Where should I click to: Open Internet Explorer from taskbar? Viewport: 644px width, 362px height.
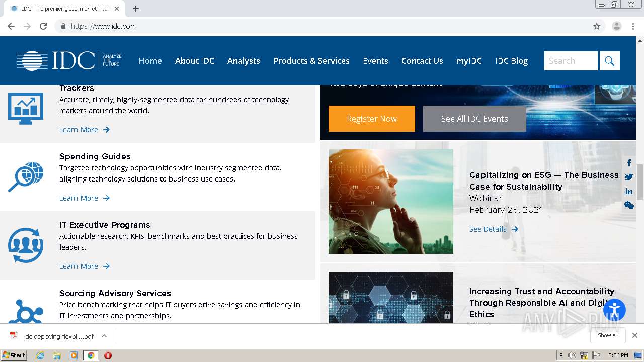coord(40,355)
